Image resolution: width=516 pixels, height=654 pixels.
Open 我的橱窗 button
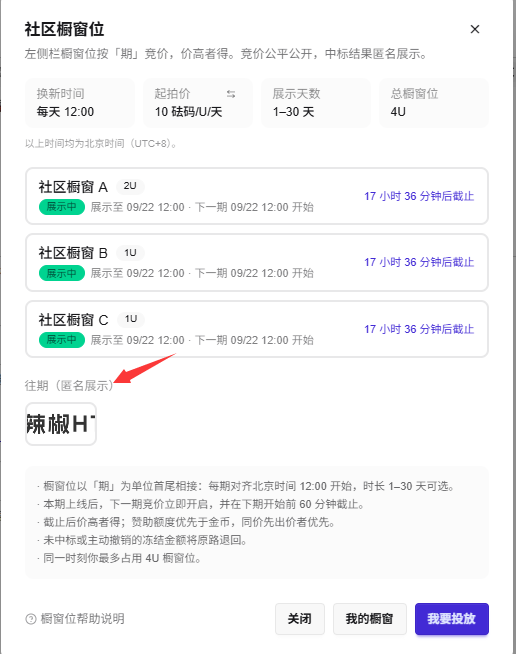coord(370,619)
